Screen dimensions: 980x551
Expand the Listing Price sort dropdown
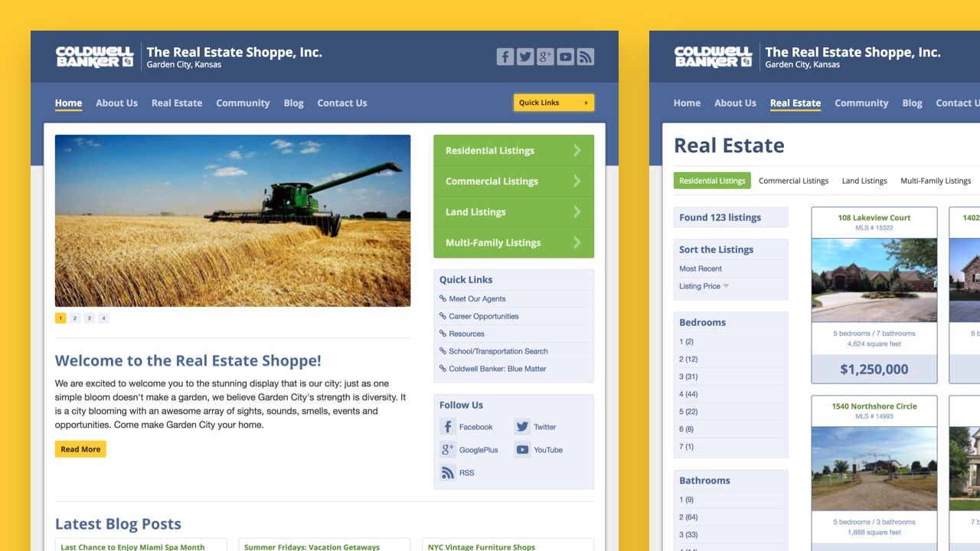tap(703, 285)
